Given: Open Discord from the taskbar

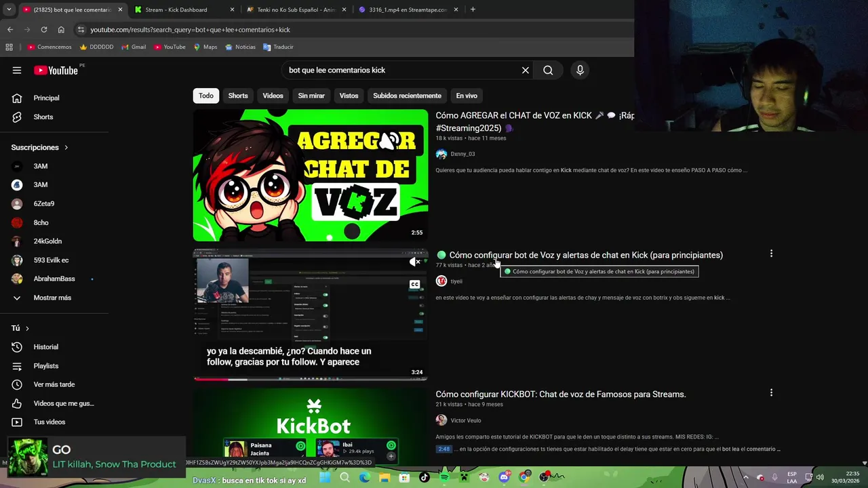Looking at the screenshot, I should tap(504, 477).
